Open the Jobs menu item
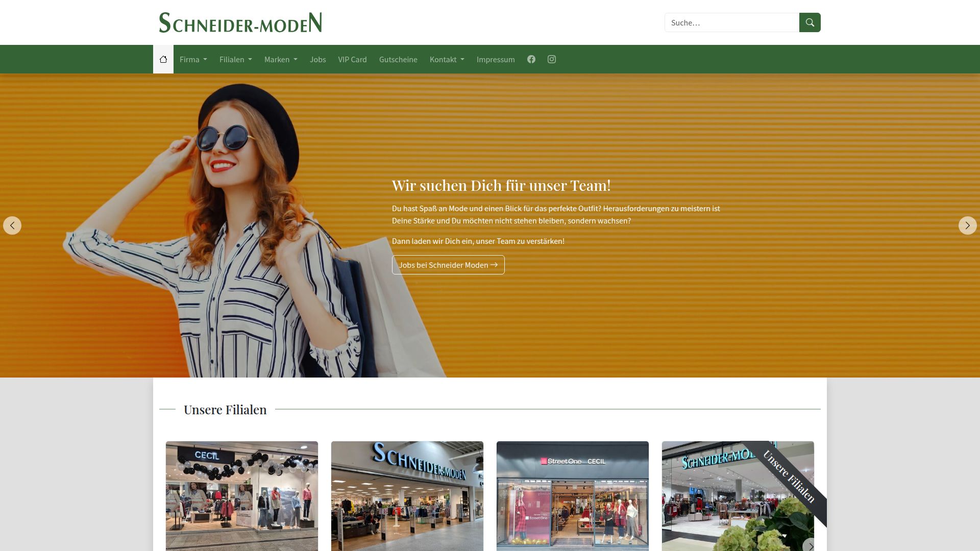The width and height of the screenshot is (980, 551). point(317,59)
